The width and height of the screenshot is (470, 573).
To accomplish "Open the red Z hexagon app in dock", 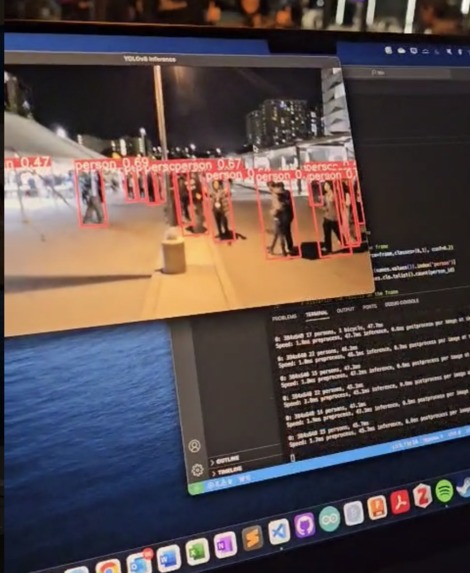I will click(422, 496).
